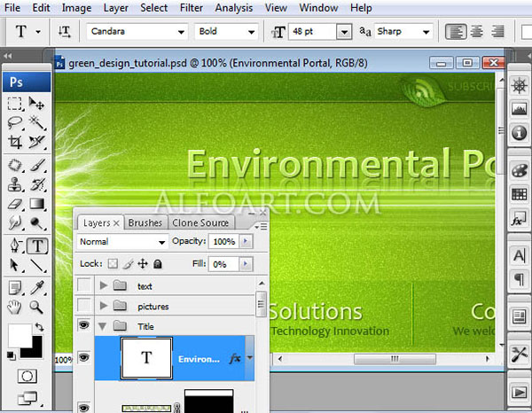The width and height of the screenshot is (532, 413).
Task: Select the Crop tool
Action: click(x=14, y=142)
